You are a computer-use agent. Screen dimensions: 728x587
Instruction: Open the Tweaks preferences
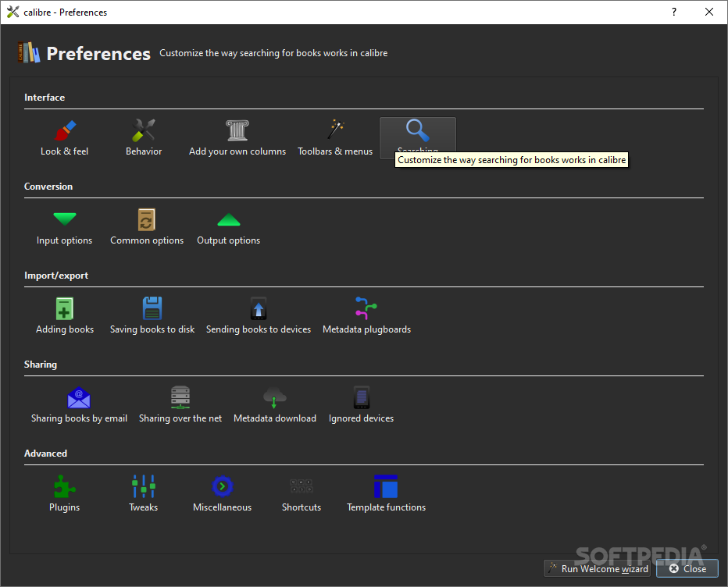tap(144, 494)
